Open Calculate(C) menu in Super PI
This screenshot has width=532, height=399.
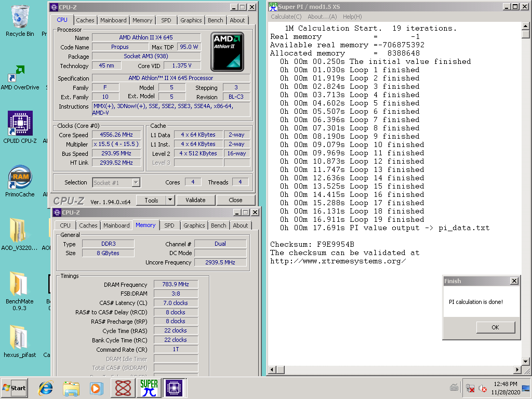click(286, 17)
